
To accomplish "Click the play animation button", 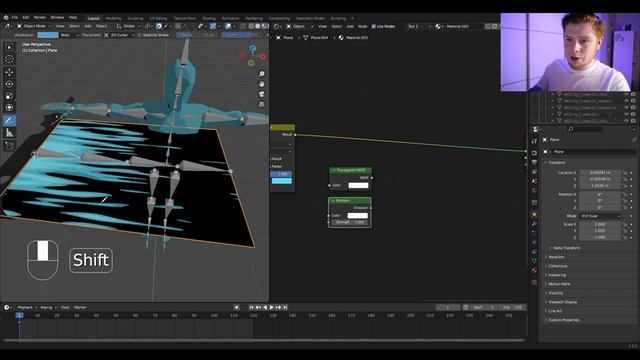I will 271,307.
